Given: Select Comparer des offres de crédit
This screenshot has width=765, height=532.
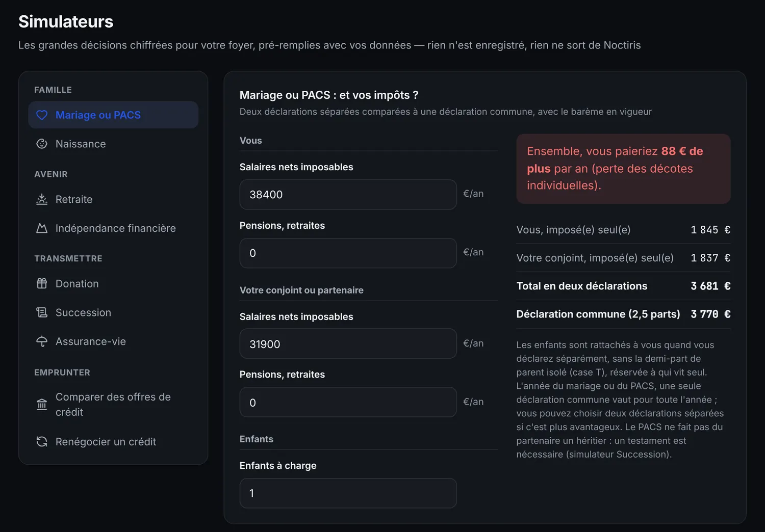Looking at the screenshot, I should (113, 405).
